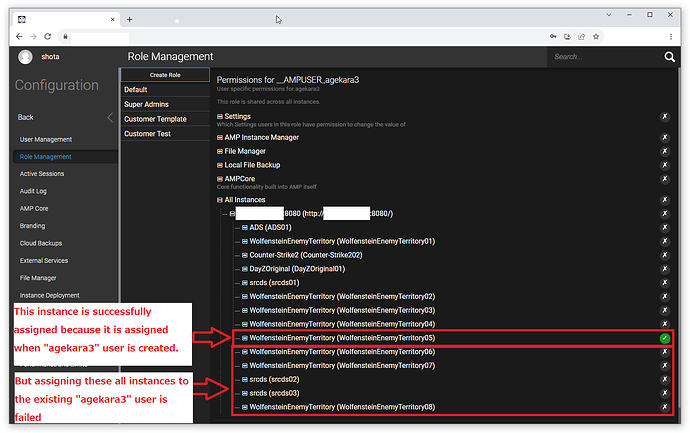This screenshot has width=690, height=433.
Task: Click WolfensteinEnemyTerritory04 row text
Action: (342, 324)
